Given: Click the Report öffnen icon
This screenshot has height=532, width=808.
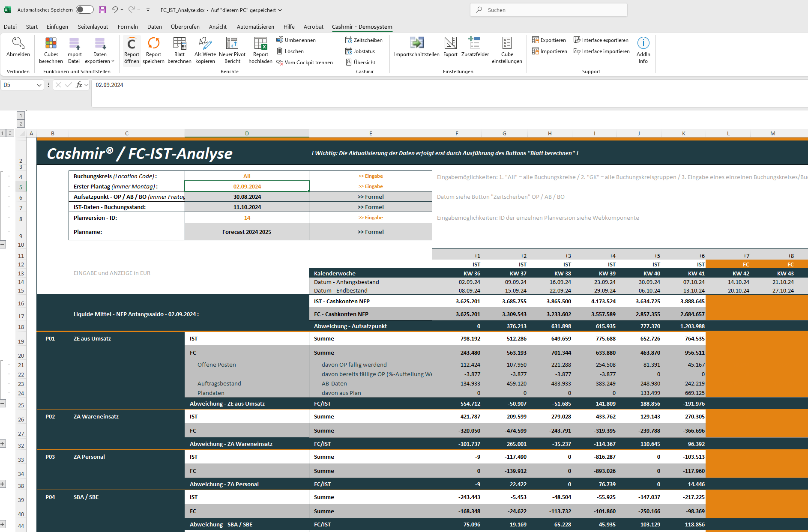Looking at the screenshot, I should tap(132, 43).
